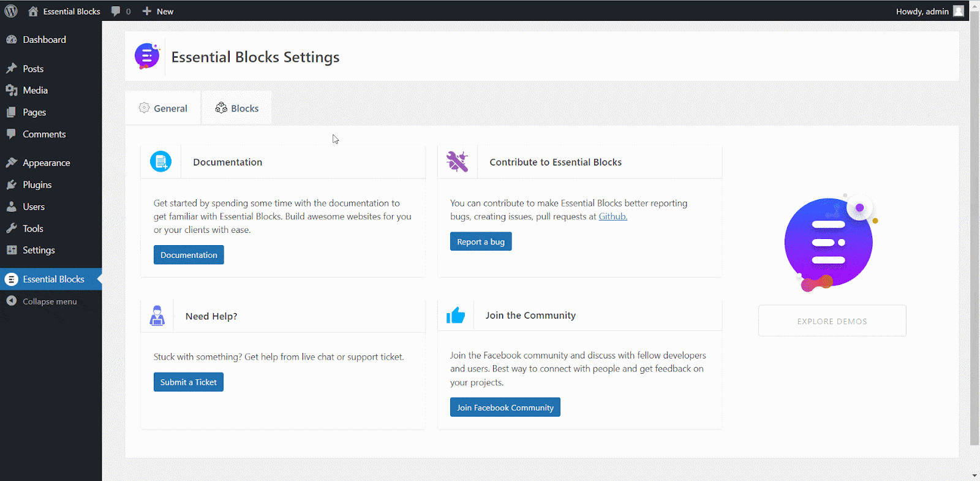Select Essential Blocks in the sidebar
Image resolution: width=980 pixels, height=481 pixels.
click(51, 279)
